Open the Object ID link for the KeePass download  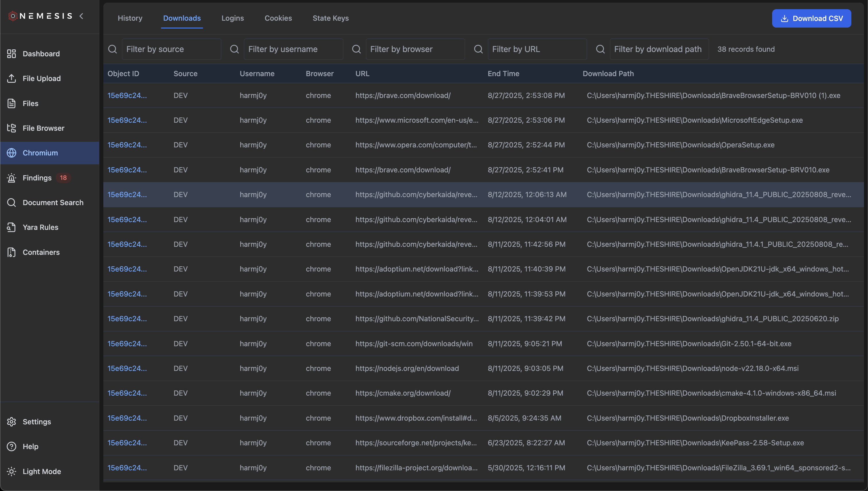[x=127, y=442]
